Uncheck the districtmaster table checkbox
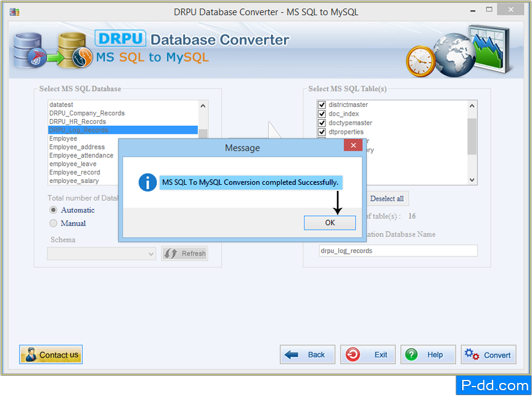The image size is (532, 400). pos(322,105)
